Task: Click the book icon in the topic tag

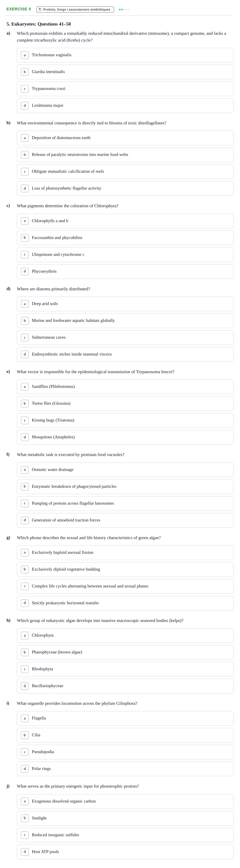Action: click(x=40, y=9)
